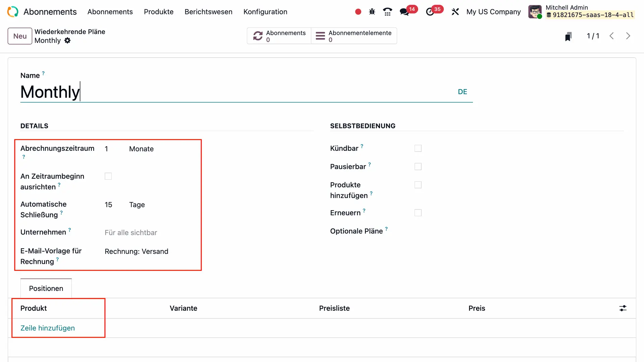The width and height of the screenshot is (644, 362).
Task: Open the column options adjust icon
Action: point(623,308)
